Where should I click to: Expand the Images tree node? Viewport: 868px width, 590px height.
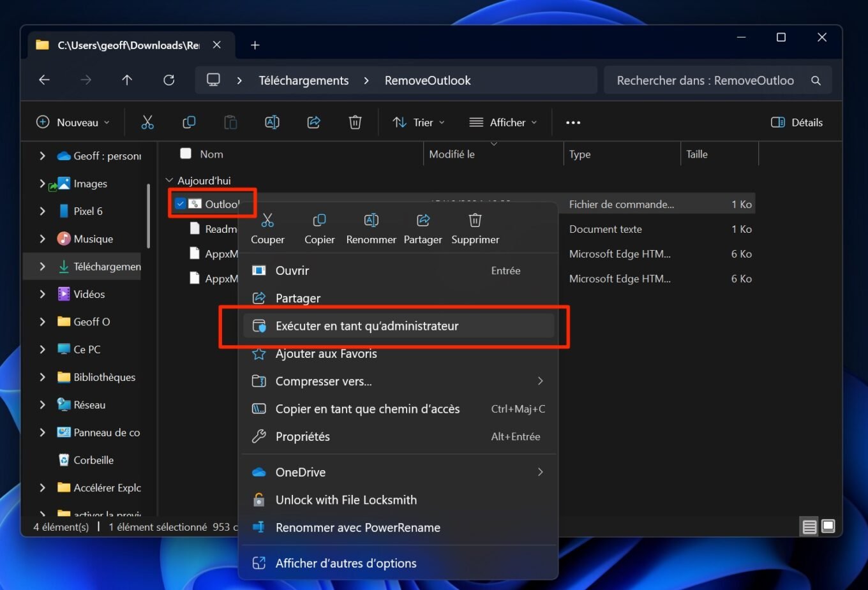[42, 184]
